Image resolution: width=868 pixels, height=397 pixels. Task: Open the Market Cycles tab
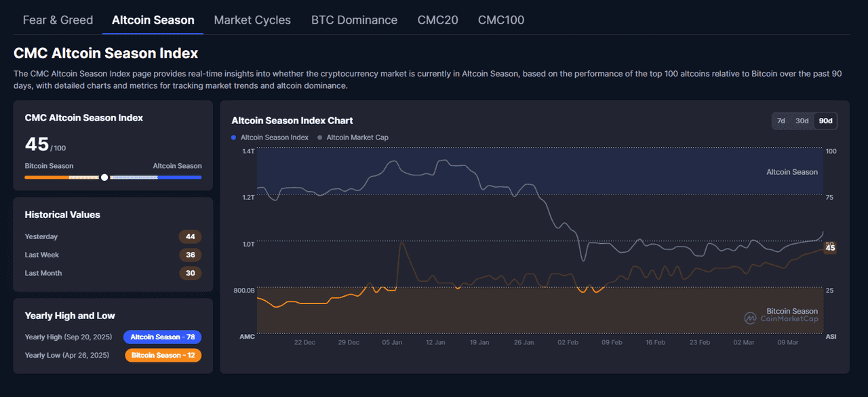click(x=252, y=20)
